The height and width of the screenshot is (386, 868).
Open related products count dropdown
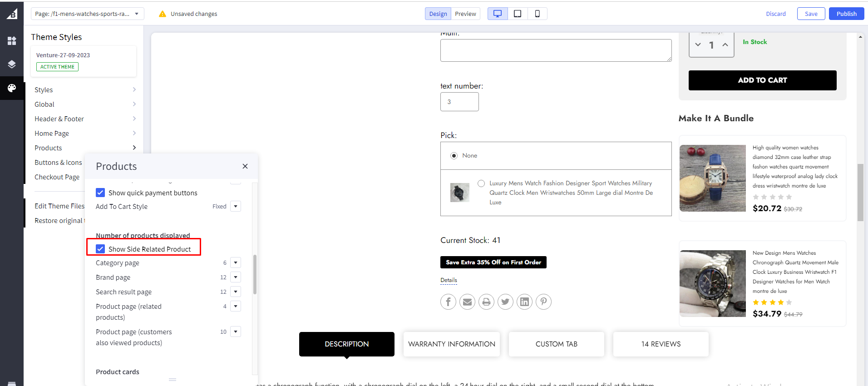pyautogui.click(x=236, y=306)
